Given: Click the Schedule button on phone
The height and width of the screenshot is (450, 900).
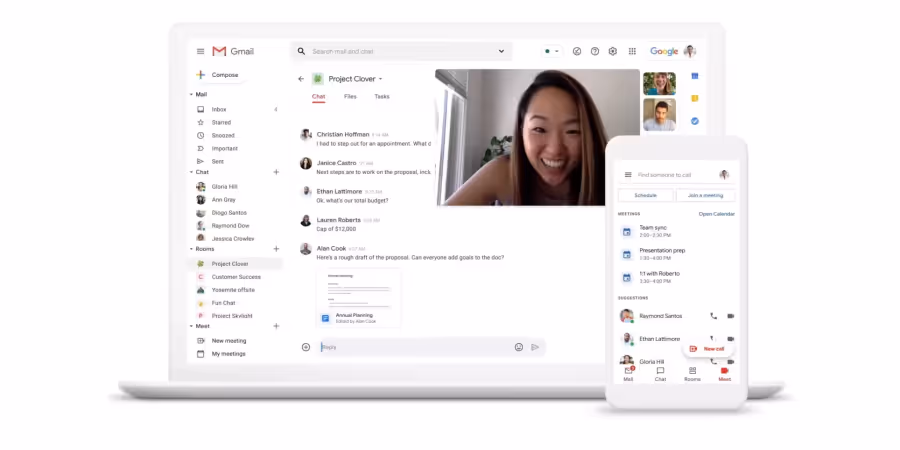Looking at the screenshot, I should click(646, 195).
